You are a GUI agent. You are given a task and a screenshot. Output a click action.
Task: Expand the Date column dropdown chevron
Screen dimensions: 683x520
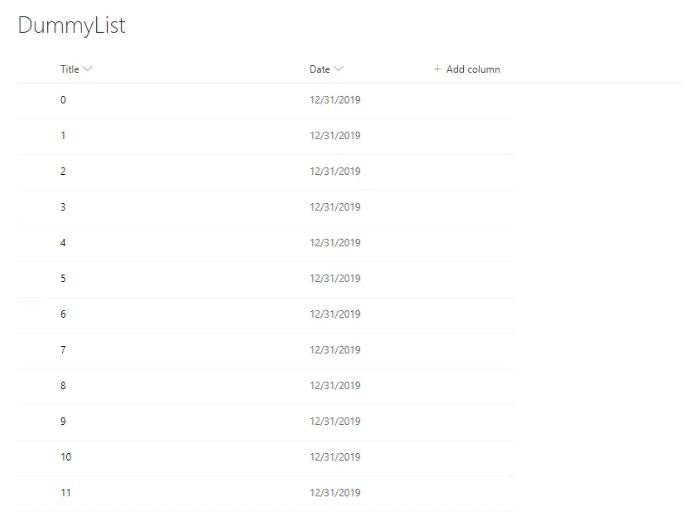[x=338, y=69]
